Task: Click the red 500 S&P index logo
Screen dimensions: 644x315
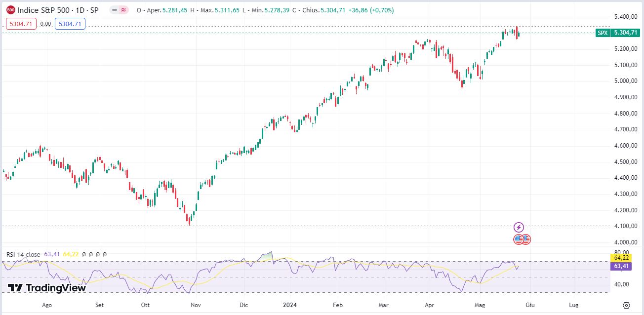Action: pyautogui.click(x=11, y=10)
